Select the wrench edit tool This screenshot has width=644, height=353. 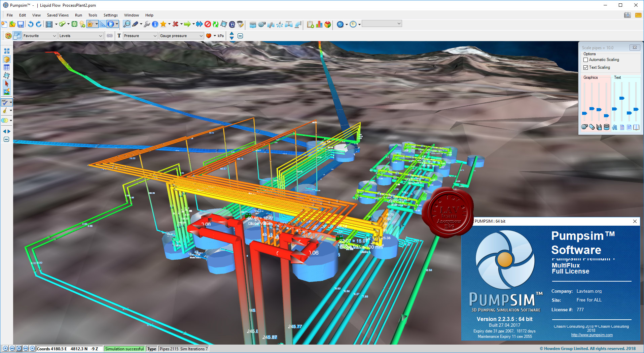[147, 24]
